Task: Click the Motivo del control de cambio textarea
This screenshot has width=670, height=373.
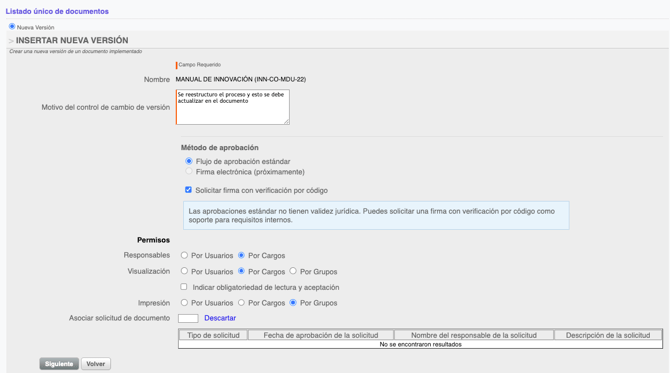Action: point(232,107)
